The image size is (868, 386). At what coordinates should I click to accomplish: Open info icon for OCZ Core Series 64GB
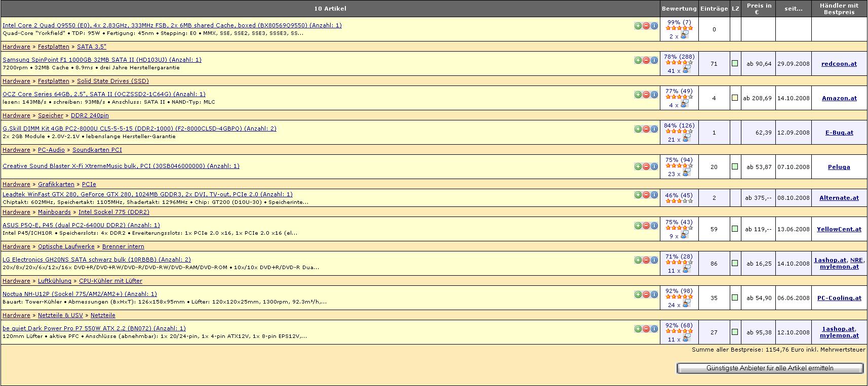(654, 94)
